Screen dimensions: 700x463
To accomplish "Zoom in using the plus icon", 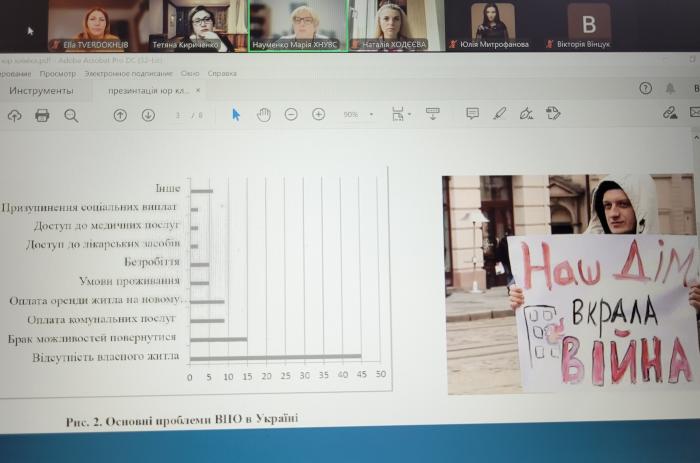I will pos(319,114).
